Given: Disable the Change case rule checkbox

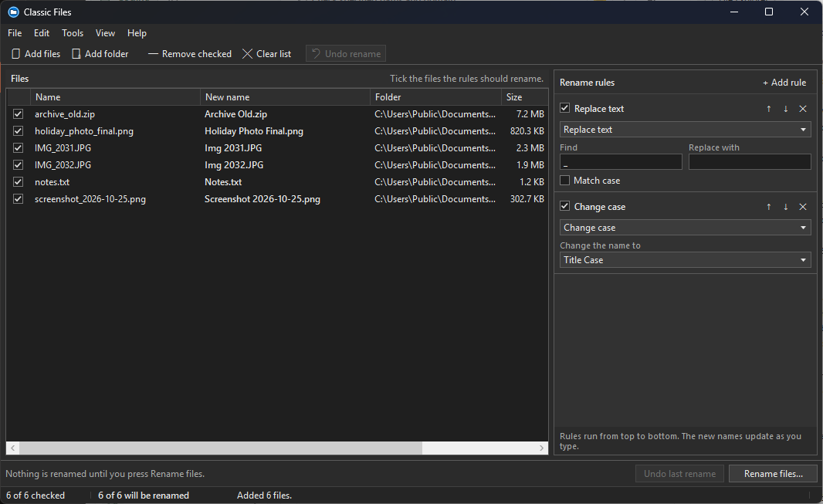Looking at the screenshot, I should click(x=565, y=206).
